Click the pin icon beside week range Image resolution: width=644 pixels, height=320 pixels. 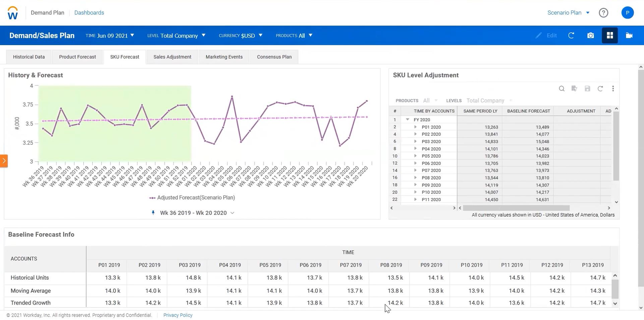[153, 213]
